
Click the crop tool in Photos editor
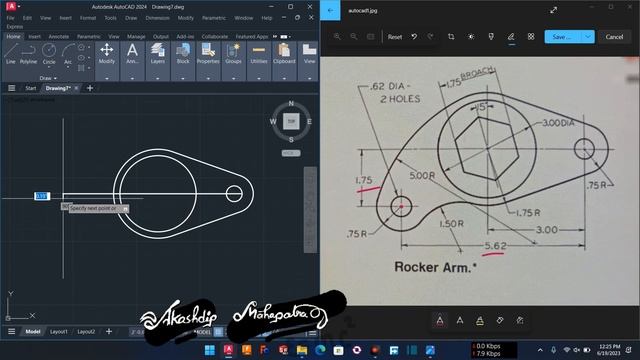451,37
